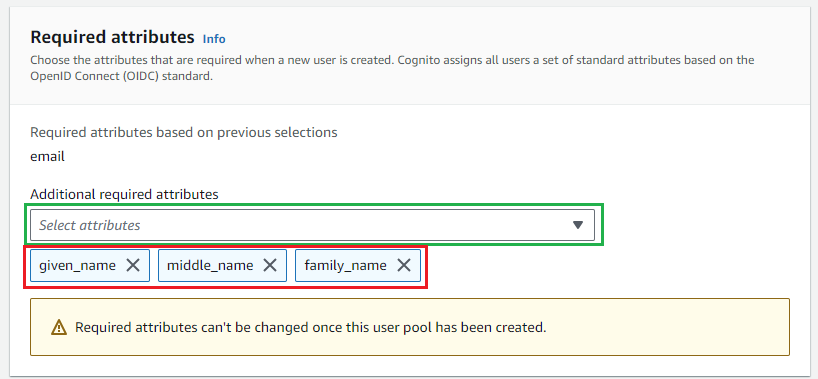Click 'Required attributes based on previous selections' label
Screen dimensions: 818x379
coord(184,133)
